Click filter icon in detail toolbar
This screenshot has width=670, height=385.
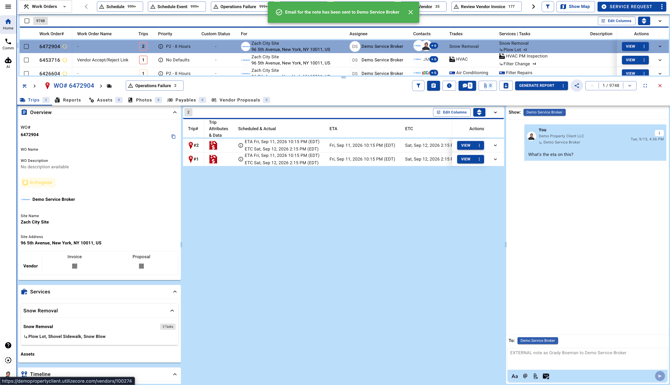point(418,85)
